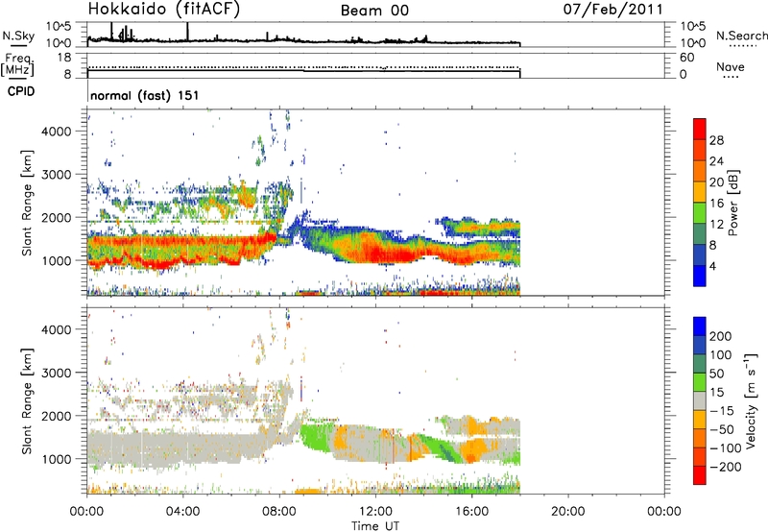The width and height of the screenshot is (768, 532).
Task: Click the 'Freq. [MHz]' axis label
Action: (x=17, y=64)
